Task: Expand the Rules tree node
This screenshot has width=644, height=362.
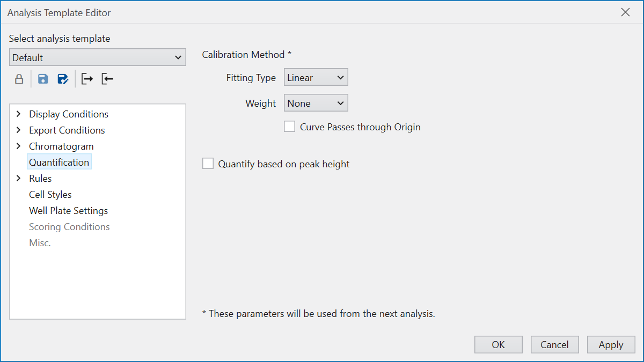Action: tap(19, 179)
